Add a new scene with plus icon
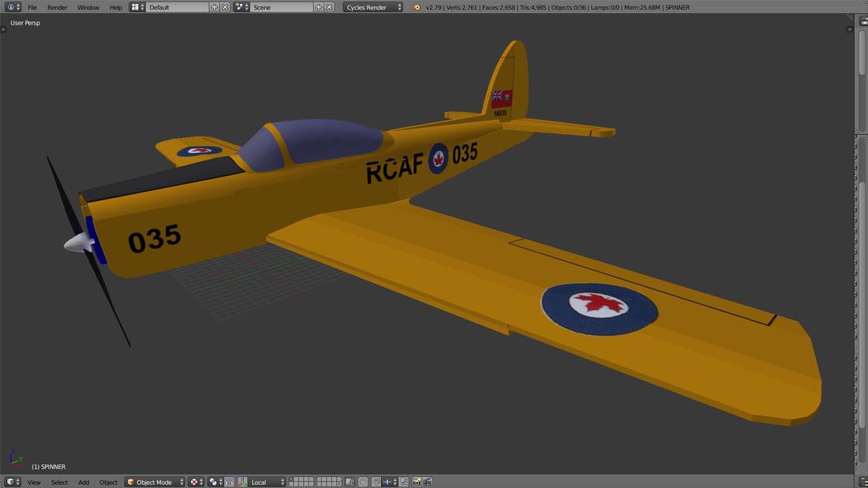This screenshot has height=488, width=868. coord(319,7)
